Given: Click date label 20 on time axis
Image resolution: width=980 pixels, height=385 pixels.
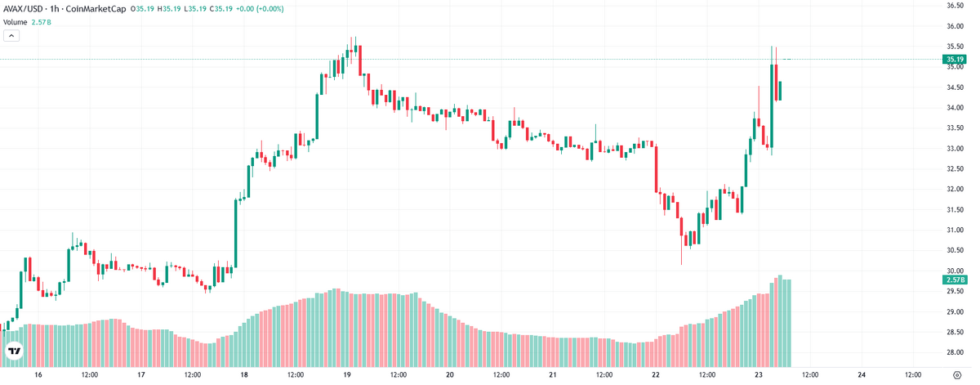Looking at the screenshot, I should point(450,375).
